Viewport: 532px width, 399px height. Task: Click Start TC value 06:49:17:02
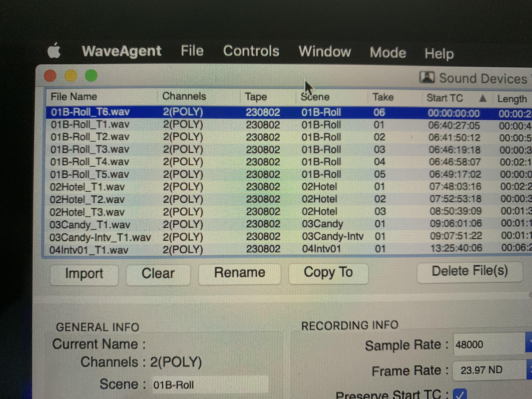pyautogui.click(x=455, y=174)
